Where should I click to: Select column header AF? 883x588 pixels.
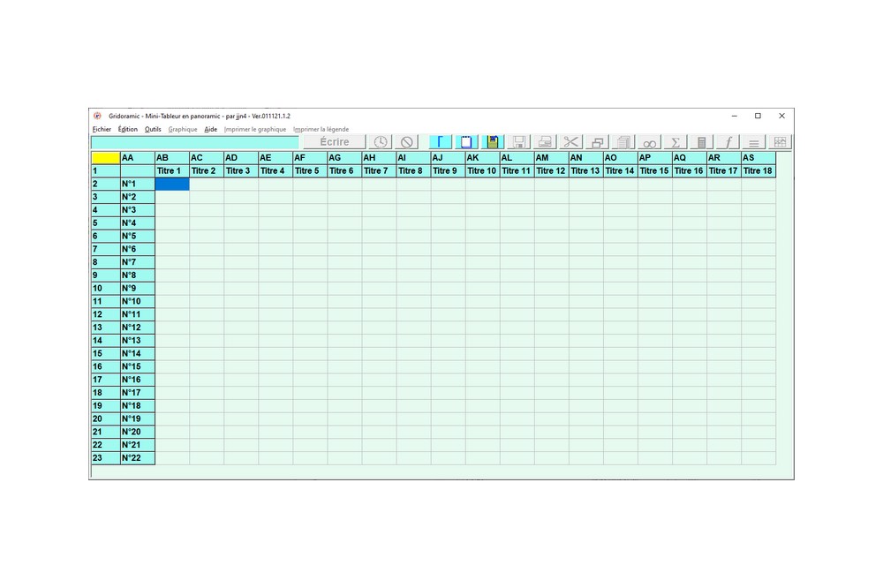click(310, 158)
